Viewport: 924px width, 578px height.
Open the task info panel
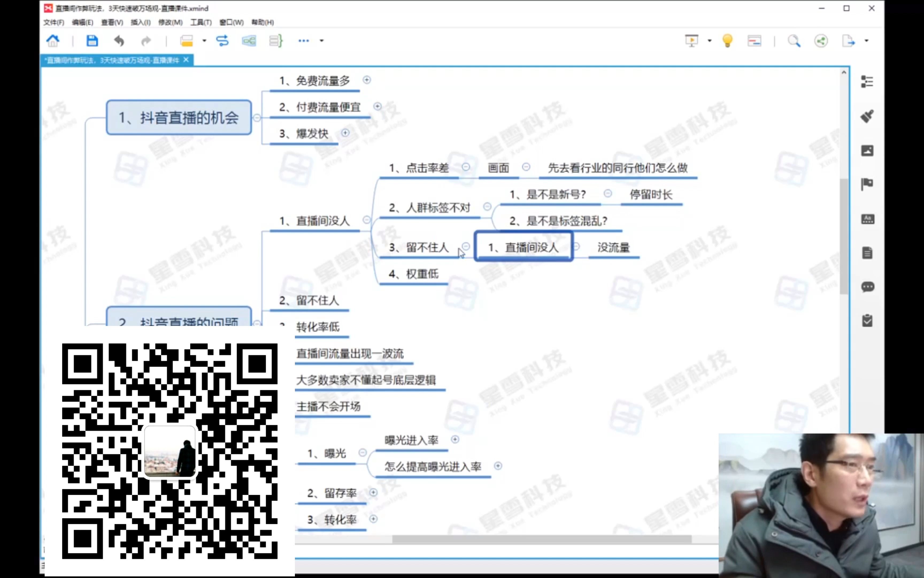coord(867,320)
